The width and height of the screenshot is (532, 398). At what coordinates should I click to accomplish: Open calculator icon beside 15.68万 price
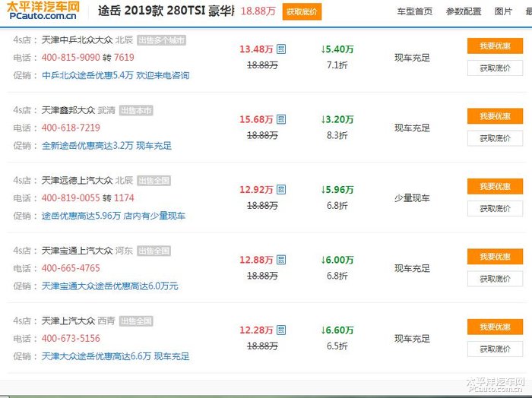pos(281,119)
